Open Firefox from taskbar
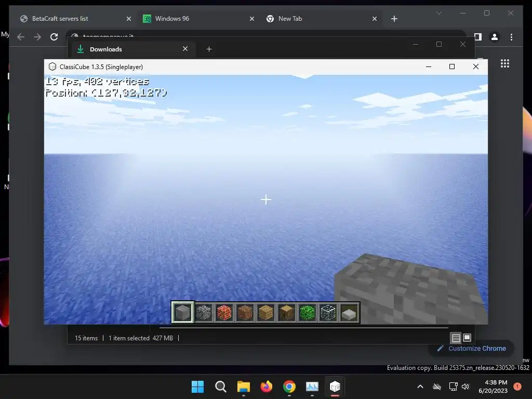The image size is (532, 399). (267, 387)
